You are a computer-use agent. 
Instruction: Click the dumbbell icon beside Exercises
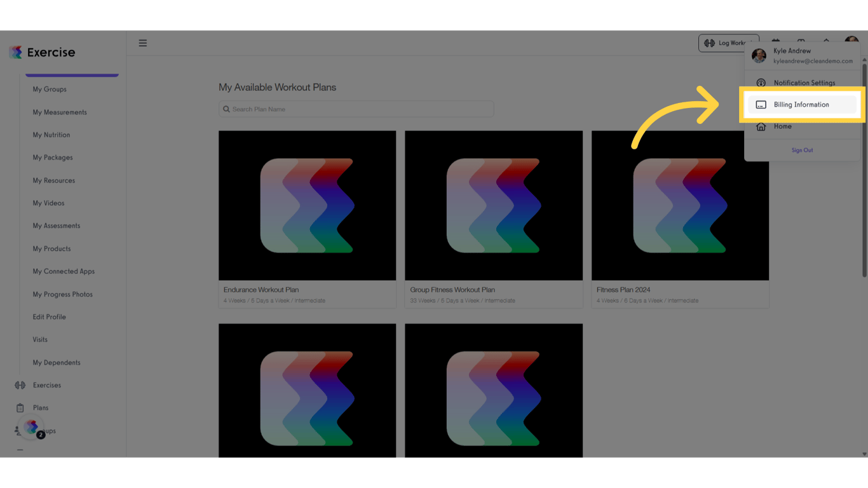(x=20, y=385)
